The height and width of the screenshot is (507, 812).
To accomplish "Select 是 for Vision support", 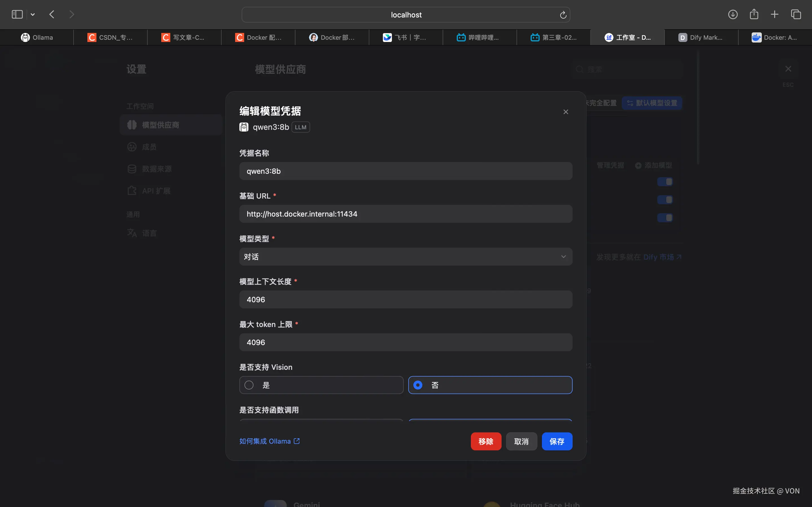I will tap(248, 385).
